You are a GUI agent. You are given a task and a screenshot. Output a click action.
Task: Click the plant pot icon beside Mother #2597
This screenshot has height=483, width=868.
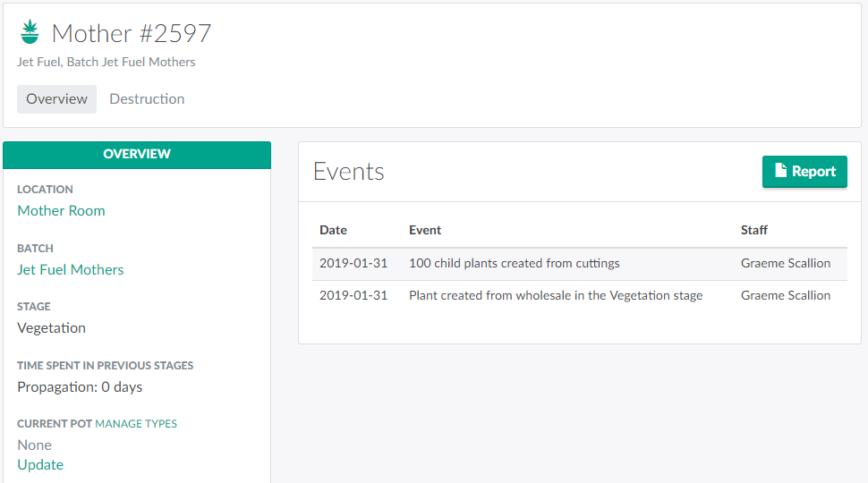(x=30, y=33)
